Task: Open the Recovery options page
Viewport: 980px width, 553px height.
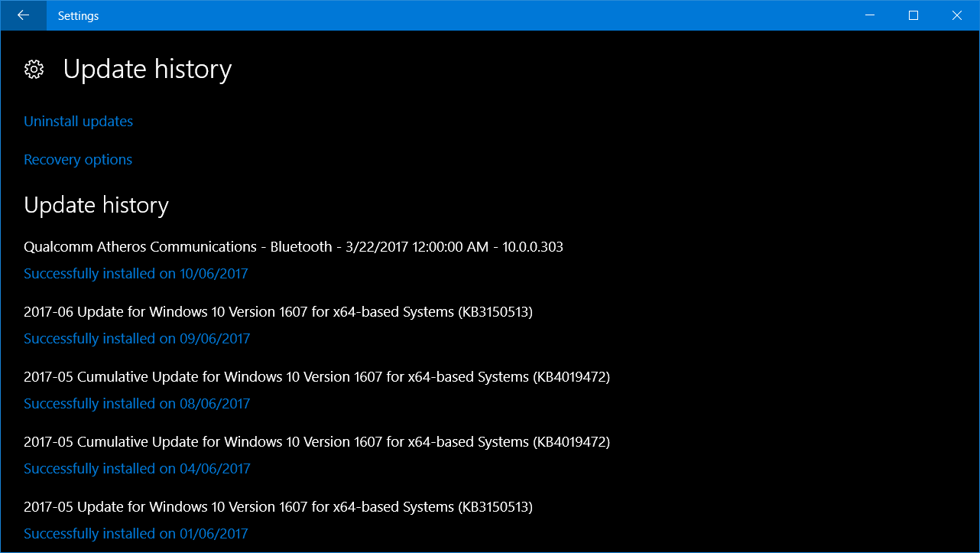Action: (77, 159)
